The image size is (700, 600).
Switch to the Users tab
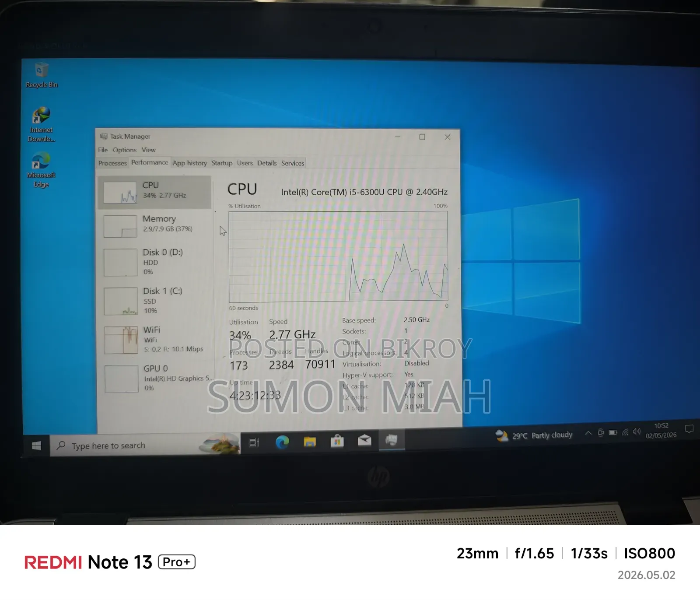(245, 163)
